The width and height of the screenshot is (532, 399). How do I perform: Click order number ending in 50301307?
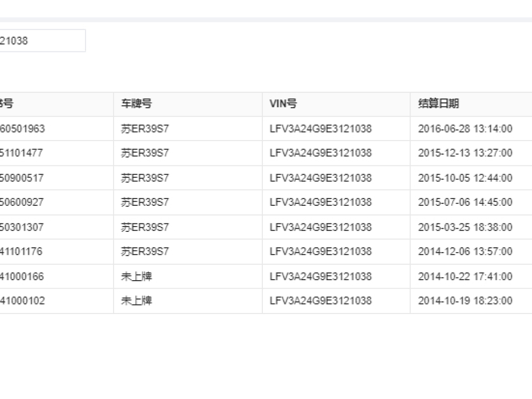[22, 227]
